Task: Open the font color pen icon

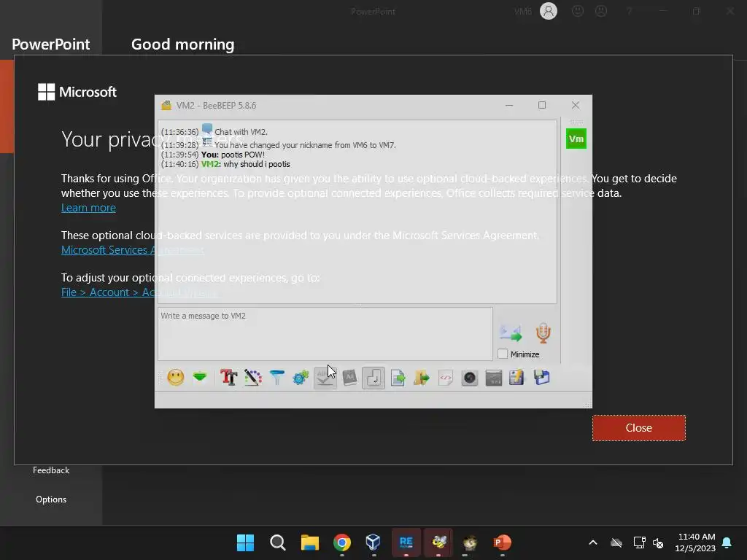Action: (x=253, y=378)
